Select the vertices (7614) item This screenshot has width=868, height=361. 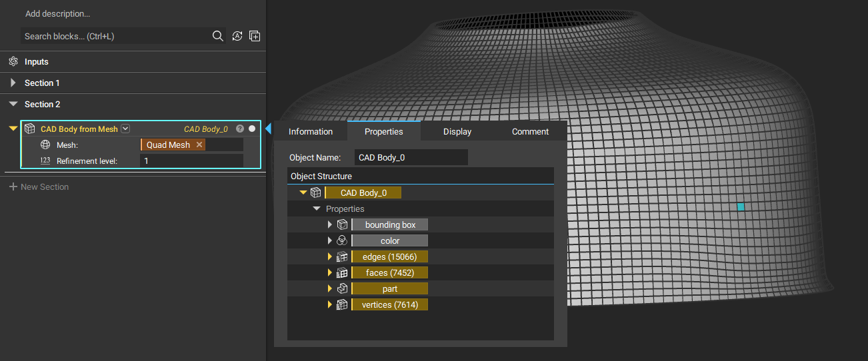point(390,304)
